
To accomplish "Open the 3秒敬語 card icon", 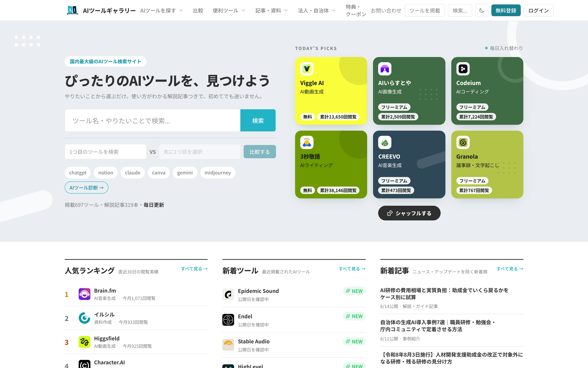I will 307,142.
